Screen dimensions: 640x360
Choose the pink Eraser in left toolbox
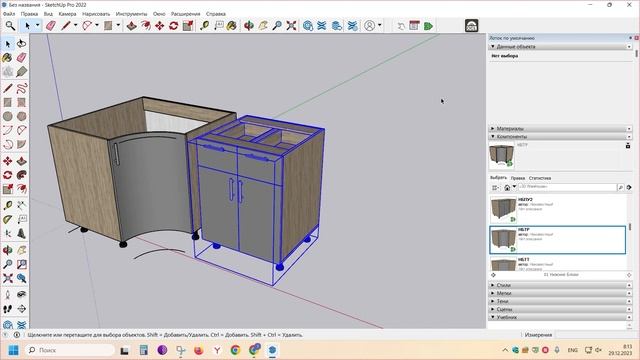(x=22, y=58)
